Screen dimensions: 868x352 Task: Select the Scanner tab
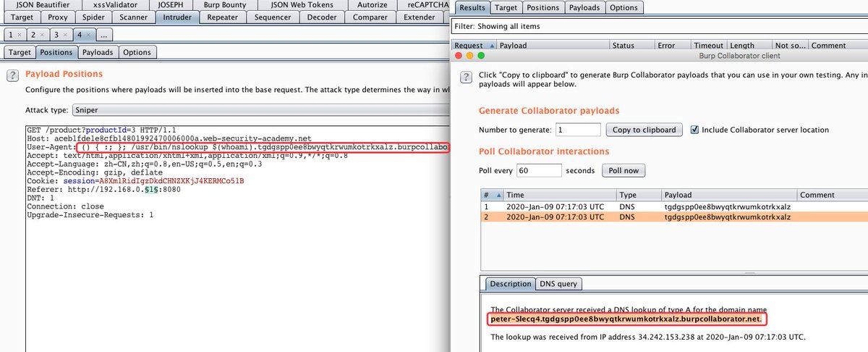pyautogui.click(x=133, y=17)
